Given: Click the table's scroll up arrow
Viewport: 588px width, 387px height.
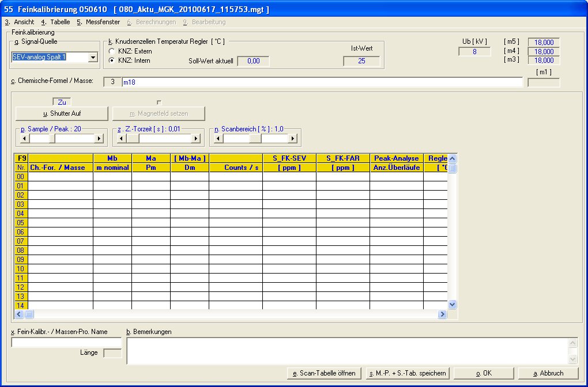Looking at the screenshot, I should tap(453, 158).
